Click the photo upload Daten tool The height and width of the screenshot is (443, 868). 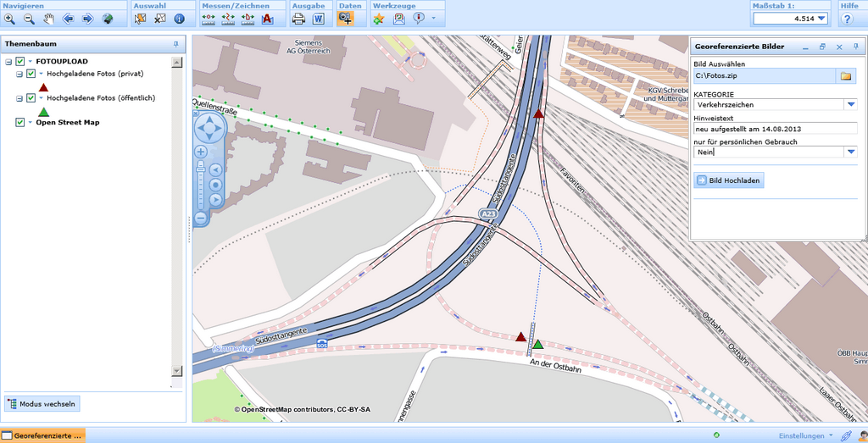346,19
